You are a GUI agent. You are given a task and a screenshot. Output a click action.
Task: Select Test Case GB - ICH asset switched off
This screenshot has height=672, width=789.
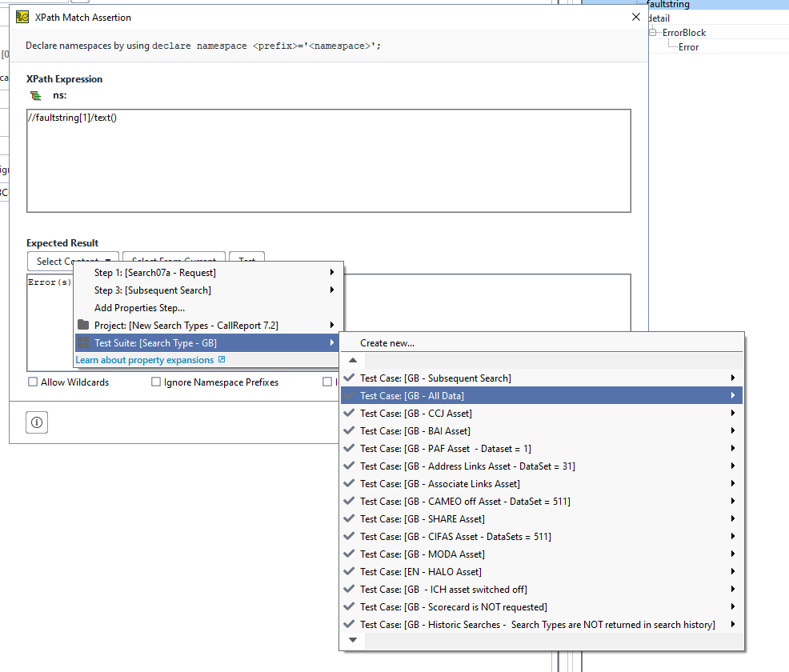point(542,589)
